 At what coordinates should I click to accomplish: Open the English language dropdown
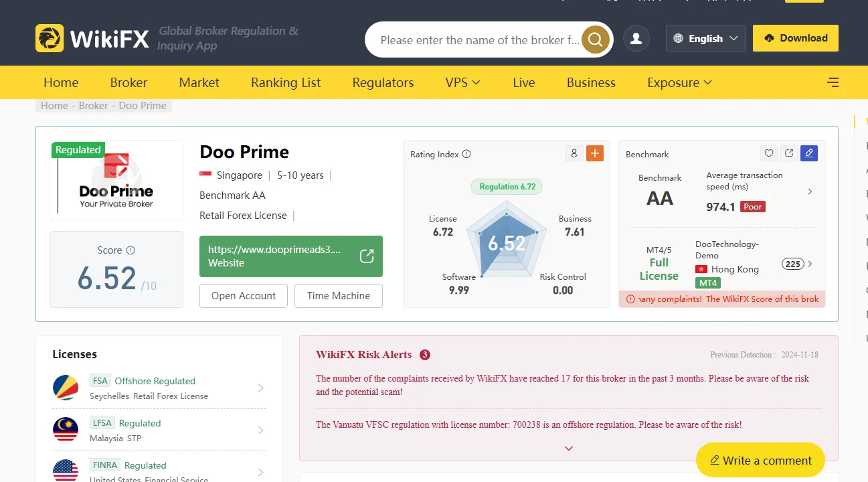point(705,39)
